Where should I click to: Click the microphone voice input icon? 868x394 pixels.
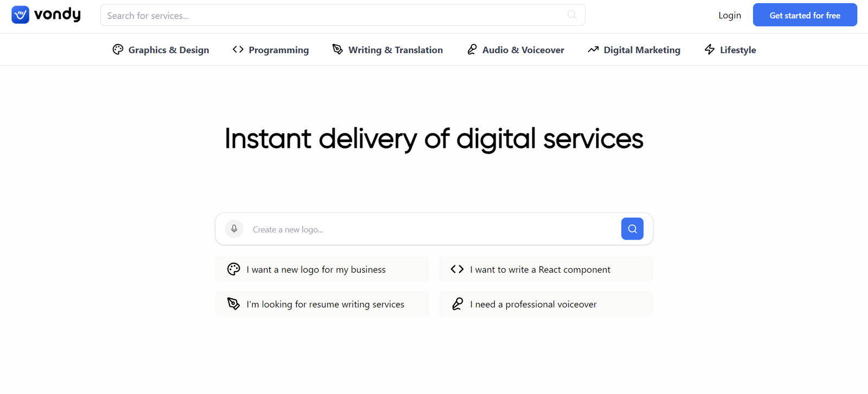coord(234,229)
